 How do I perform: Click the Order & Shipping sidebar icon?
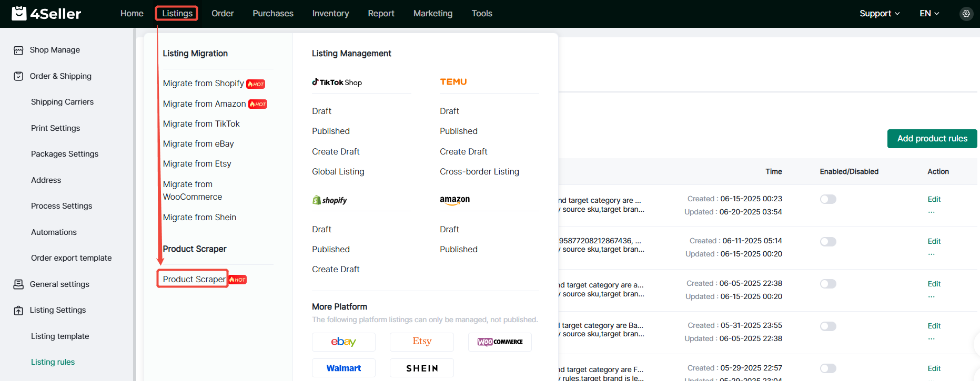[x=18, y=76]
